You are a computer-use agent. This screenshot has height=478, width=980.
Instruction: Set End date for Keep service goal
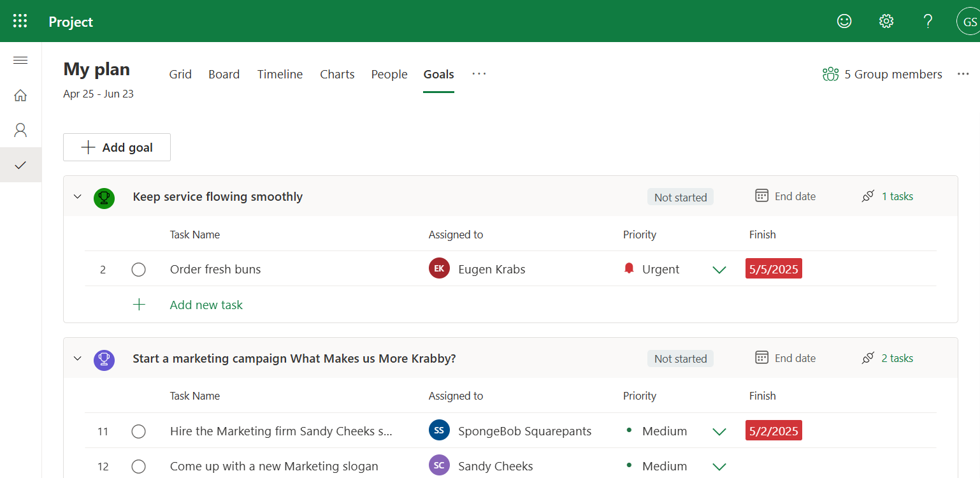(795, 196)
